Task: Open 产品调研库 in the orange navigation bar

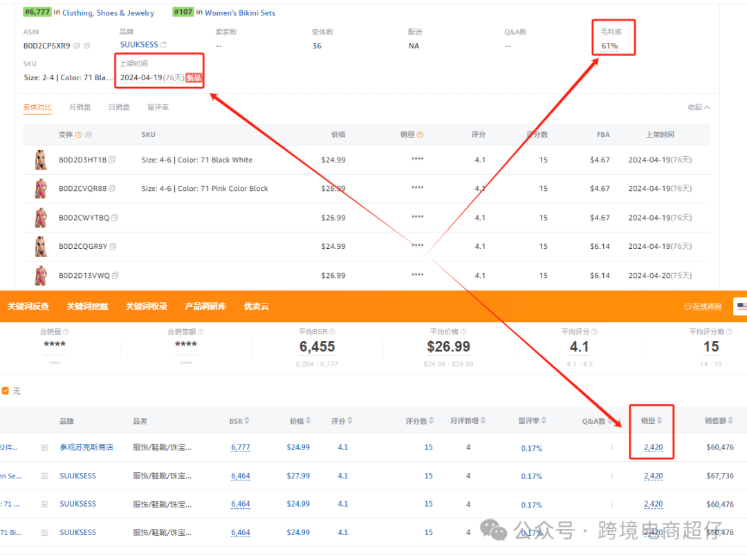Action: pyautogui.click(x=205, y=306)
